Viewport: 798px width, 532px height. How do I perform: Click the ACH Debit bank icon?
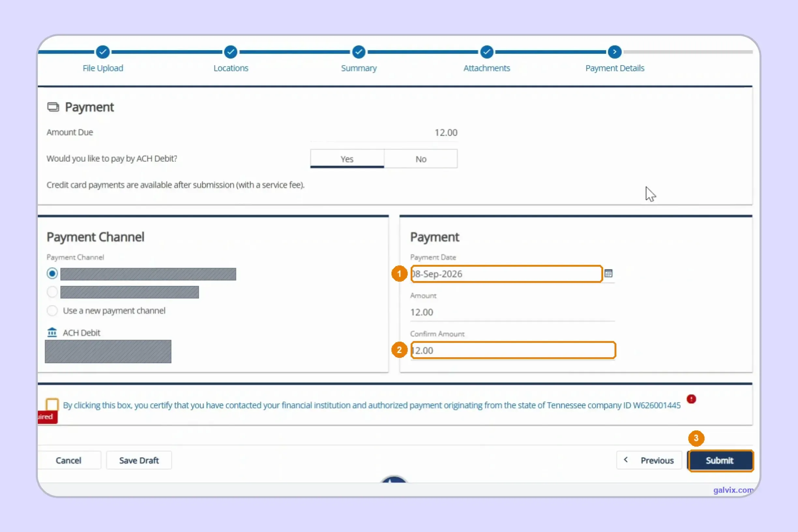click(x=52, y=332)
